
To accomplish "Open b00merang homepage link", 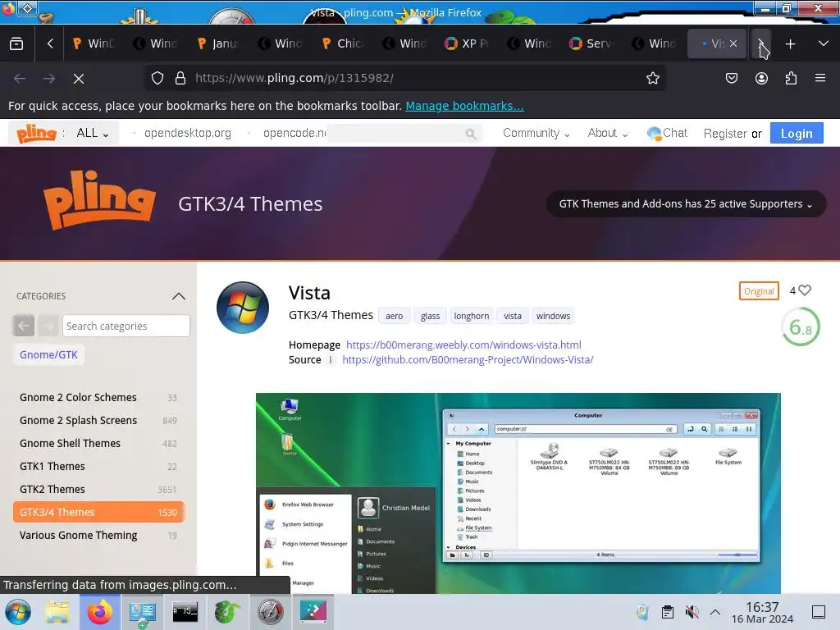I will point(463,345).
